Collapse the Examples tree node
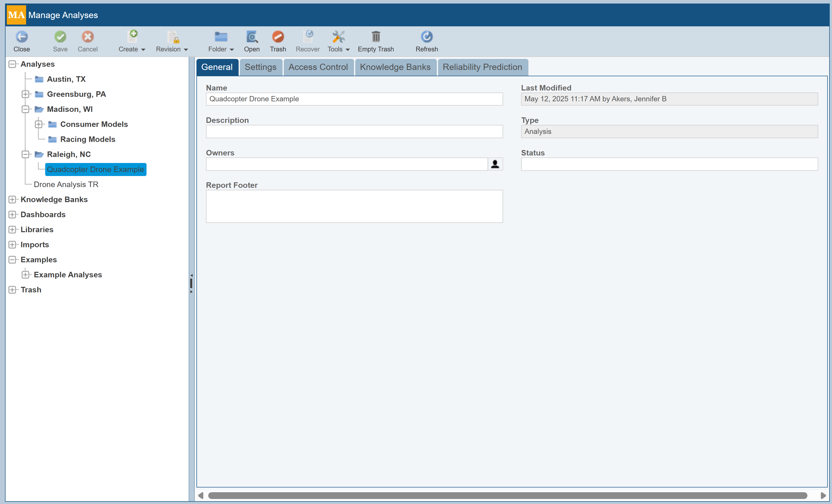Screen dimensions: 832x504 pyautogui.click(x=12, y=260)
